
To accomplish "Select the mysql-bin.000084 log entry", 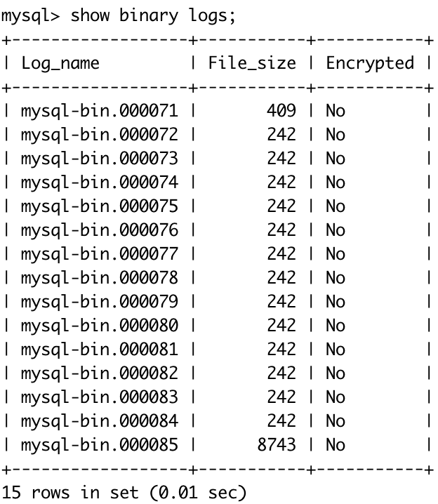I will click(x=99, y=421).
